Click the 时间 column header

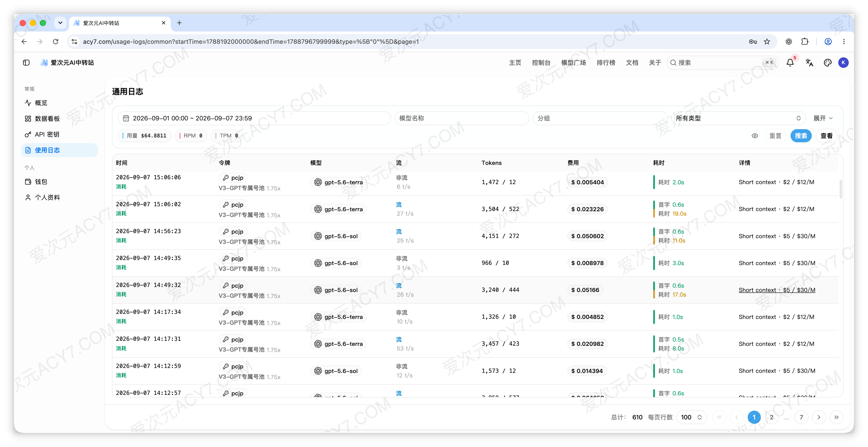[x=122, y=163]
